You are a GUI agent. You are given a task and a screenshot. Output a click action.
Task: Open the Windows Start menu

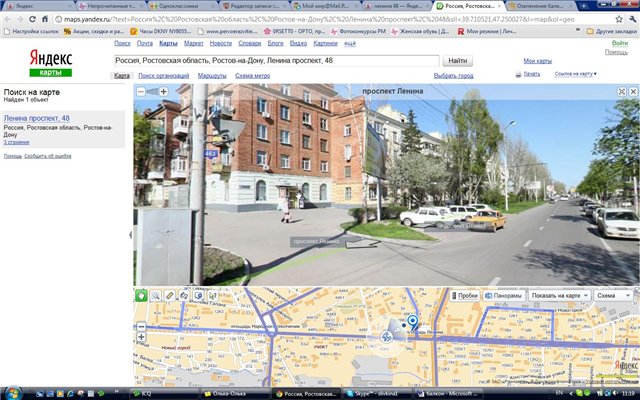(x=12, y=393)
